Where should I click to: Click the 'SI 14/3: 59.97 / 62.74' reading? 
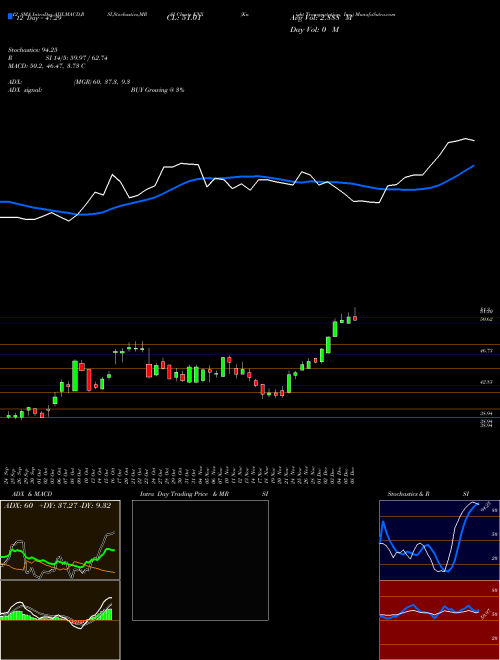click(77, 58)
